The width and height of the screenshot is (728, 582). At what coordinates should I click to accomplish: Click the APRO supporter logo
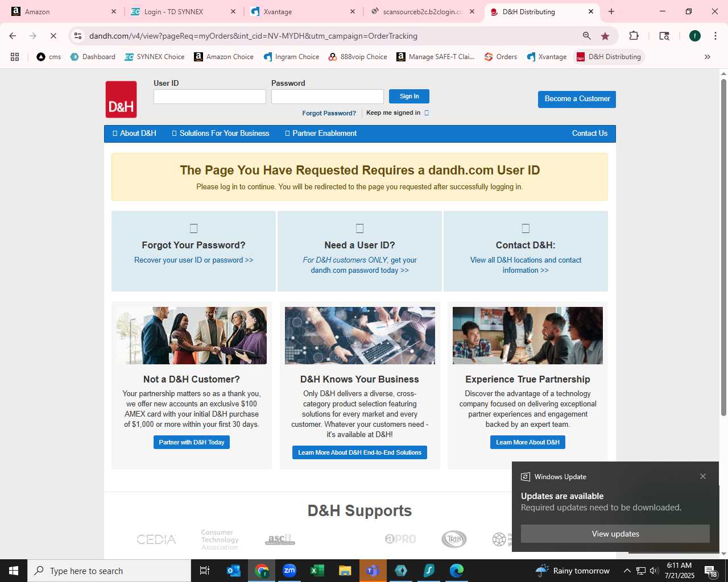400,539
